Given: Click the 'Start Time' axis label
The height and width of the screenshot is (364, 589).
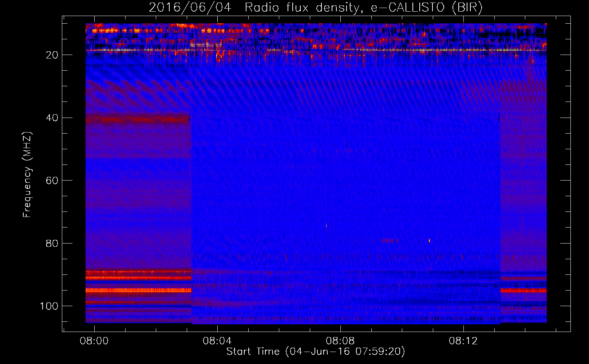Looking at the screenshot, I should tap(316, 352).
